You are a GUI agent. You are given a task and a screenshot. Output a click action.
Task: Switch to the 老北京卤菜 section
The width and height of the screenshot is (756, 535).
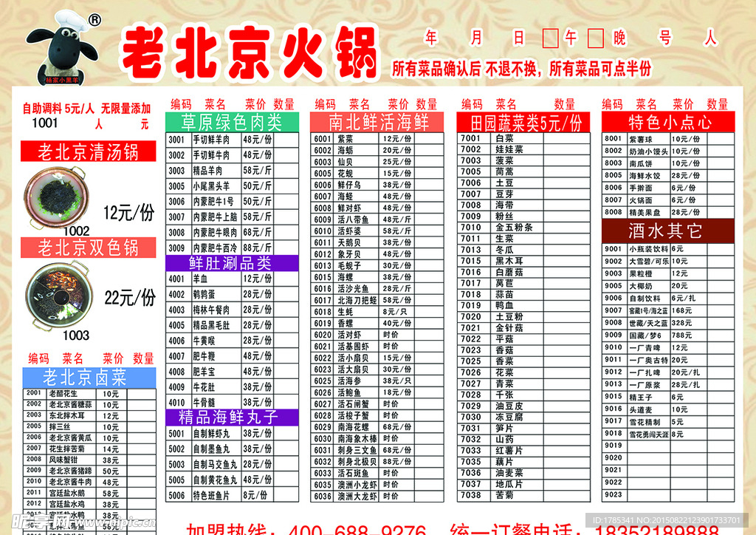[83, 377]
